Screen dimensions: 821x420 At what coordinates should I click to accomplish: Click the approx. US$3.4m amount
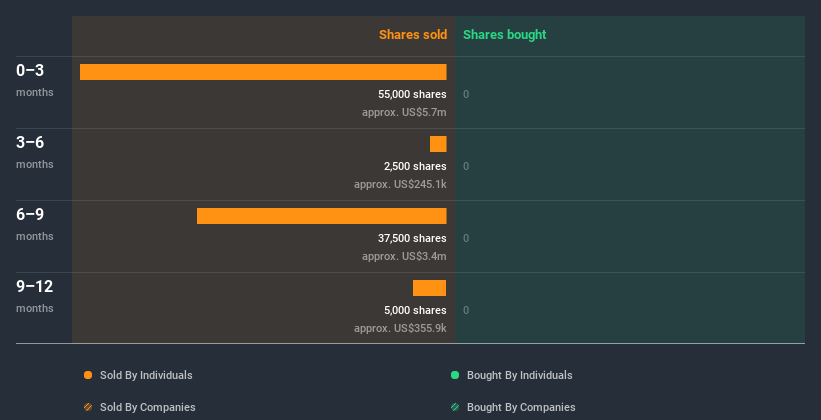tap(404, 257)
